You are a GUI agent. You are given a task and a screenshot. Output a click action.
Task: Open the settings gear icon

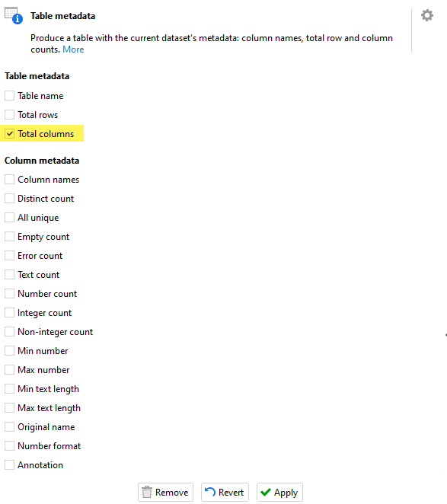tap(427, 15)
